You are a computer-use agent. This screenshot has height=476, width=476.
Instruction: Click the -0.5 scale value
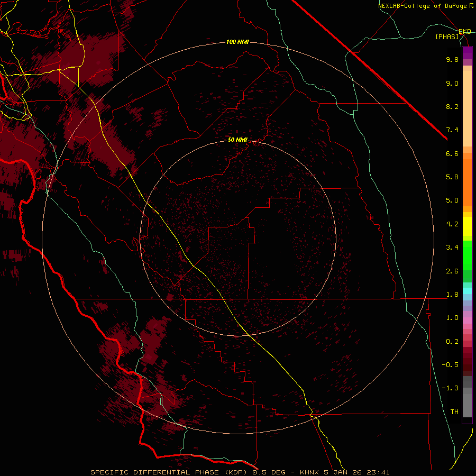tap(450, 365)
